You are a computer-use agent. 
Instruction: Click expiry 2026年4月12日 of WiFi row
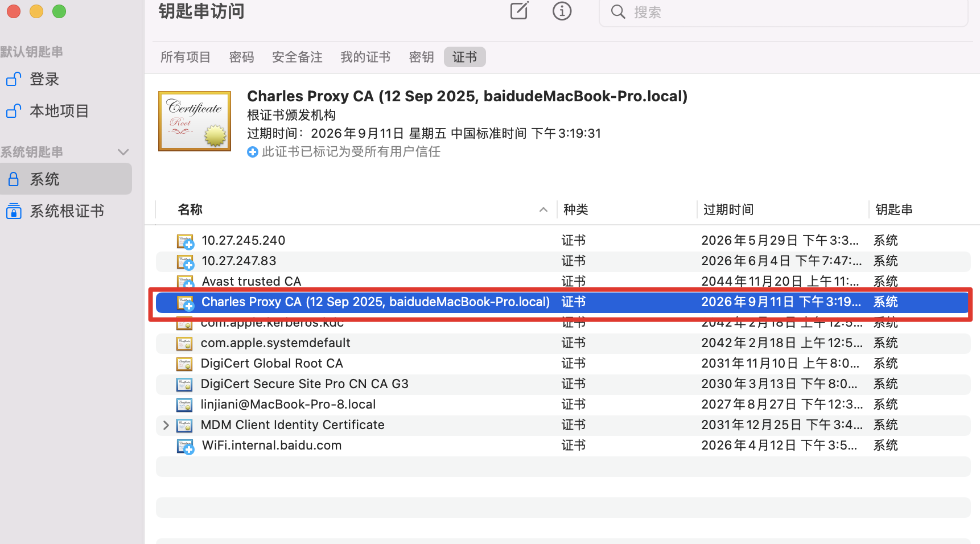pyautogui.click(x=779, y=446)
